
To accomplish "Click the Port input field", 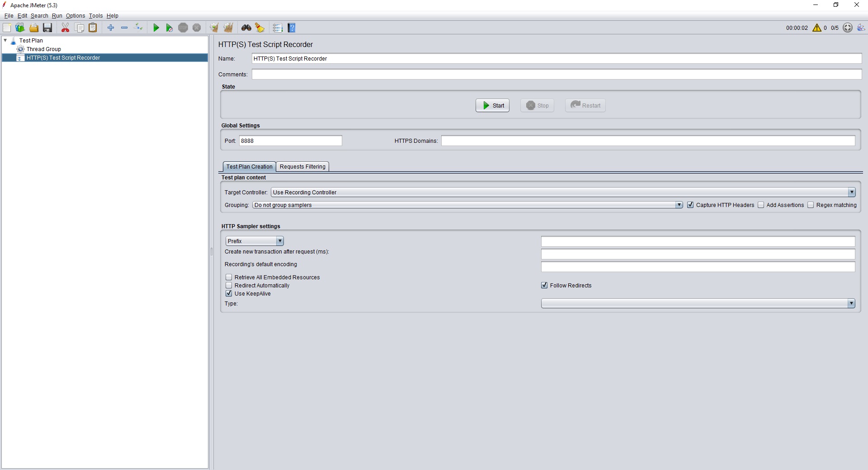I will point(290,141).
